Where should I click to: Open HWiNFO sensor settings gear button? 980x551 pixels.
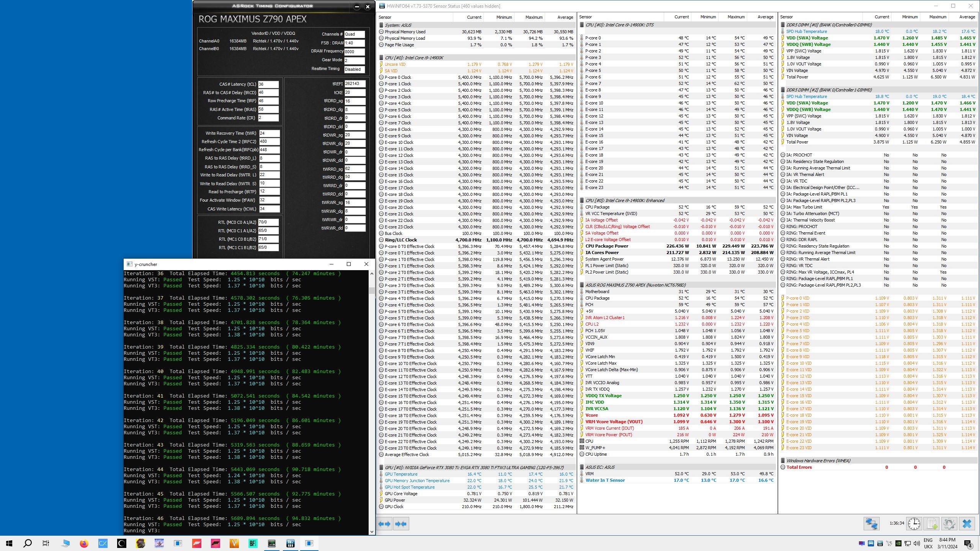(x=949, y=523)
